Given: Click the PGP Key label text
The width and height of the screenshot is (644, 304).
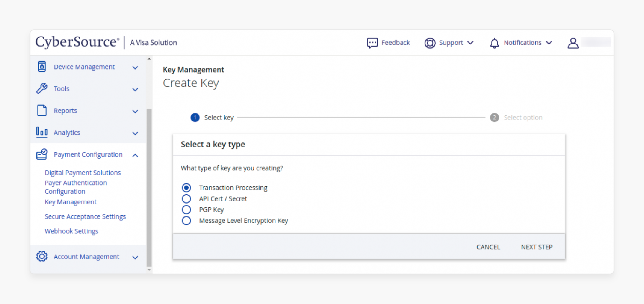Looking at the screenshot, I should click(x=211, y=209).
